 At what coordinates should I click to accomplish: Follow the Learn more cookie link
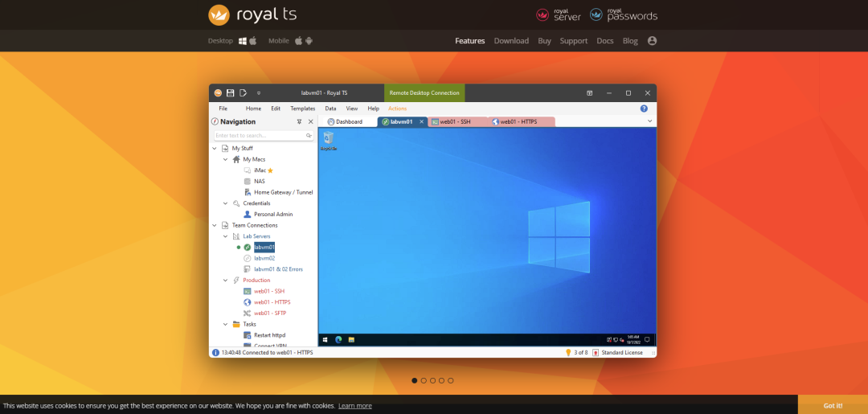point(355,406)
